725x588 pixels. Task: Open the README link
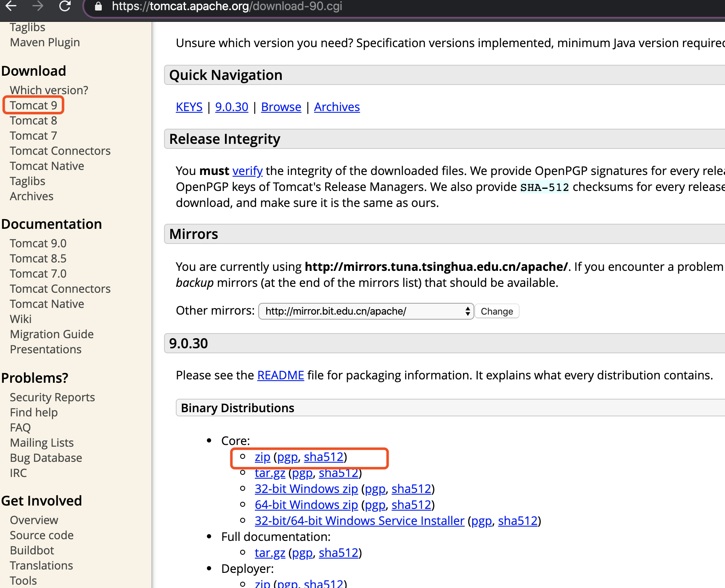[280, 375]
